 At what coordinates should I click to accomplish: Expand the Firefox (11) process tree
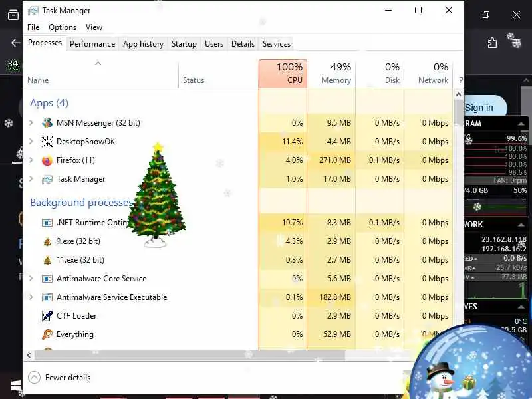pyautogui.click(x=31, y=160)
